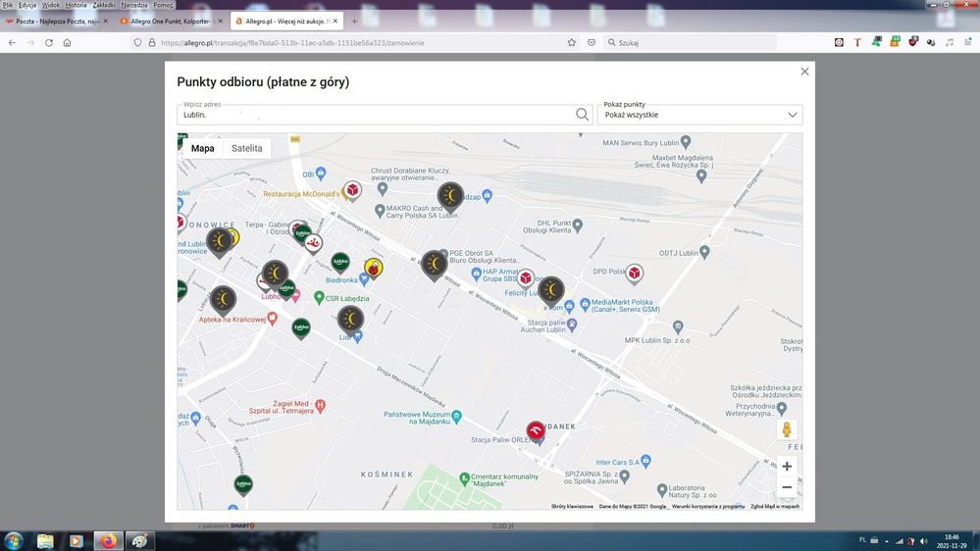Select the DPD pickup pin near DPD Polska
Screen dimensions: 980x551
click(x=635, y=274)
